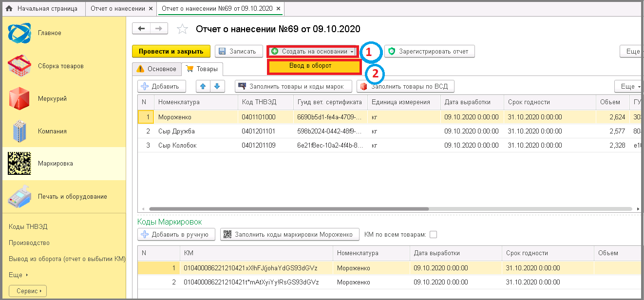The image size is (644, 300).
Task: Move row up with blue arrow
Action: (203, 86)
